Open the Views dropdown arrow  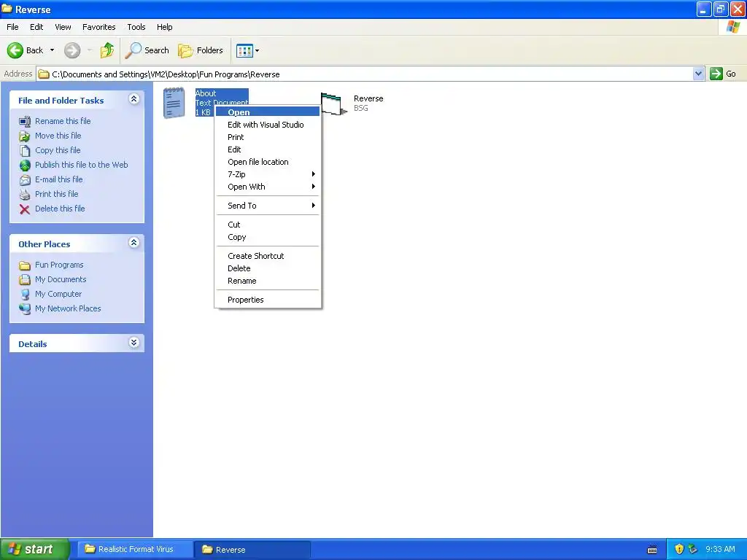tap(258, 50)
